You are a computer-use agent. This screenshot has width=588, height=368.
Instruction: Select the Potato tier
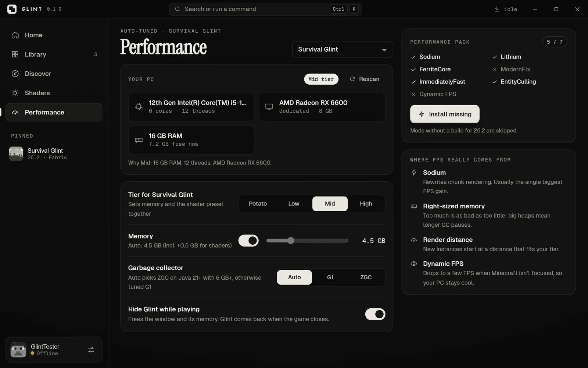click(x=258, y=204)
